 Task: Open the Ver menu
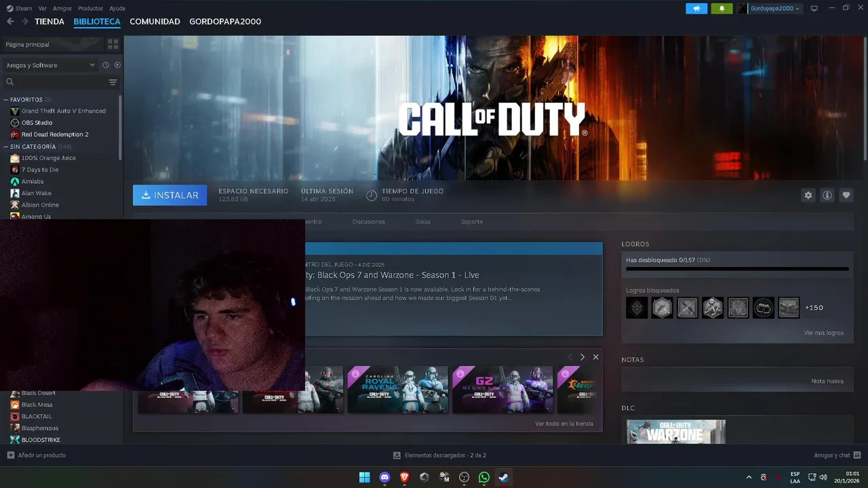(43, 8)
